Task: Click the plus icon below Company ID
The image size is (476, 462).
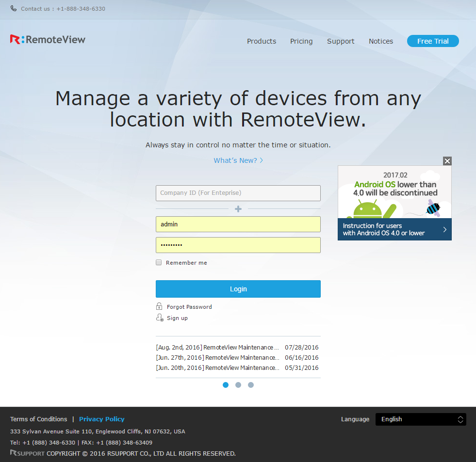Action: tap(238, 209)
